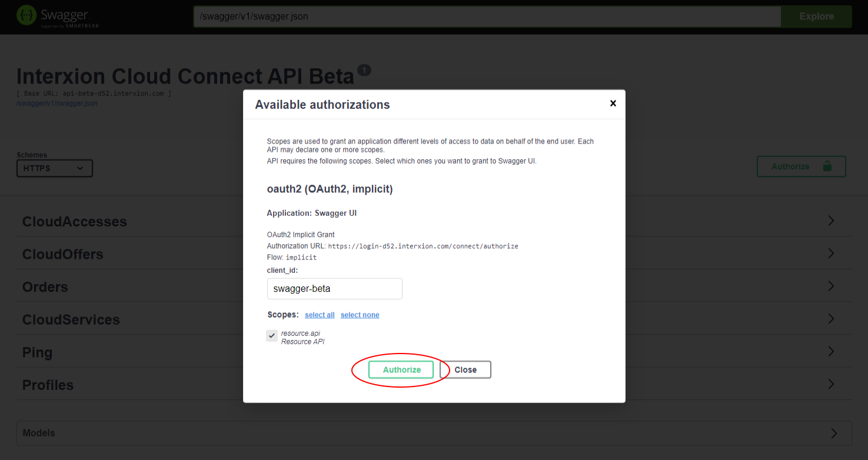Screen dimensions: 868x460
Task: Close the Available authorizations dialog with X
Action: pos(613,103)
